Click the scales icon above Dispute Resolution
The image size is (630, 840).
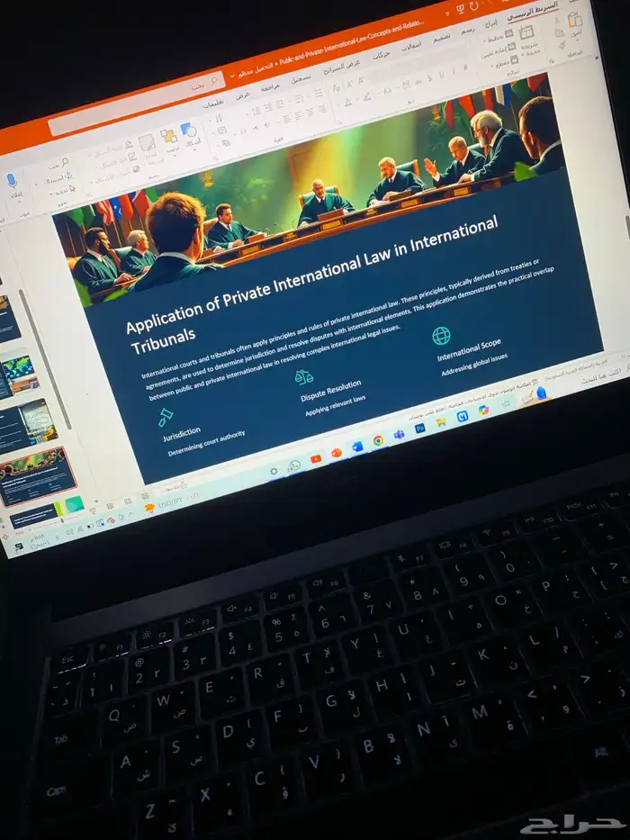pos(304,377)
